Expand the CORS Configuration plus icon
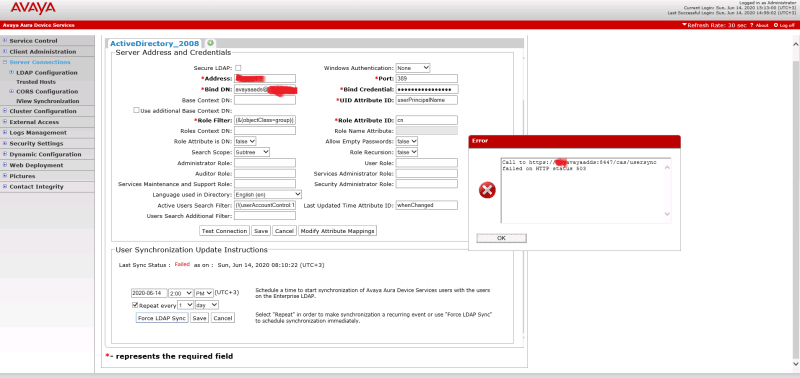The height and width of the screenshot is (378, 800). coord(12,91)
